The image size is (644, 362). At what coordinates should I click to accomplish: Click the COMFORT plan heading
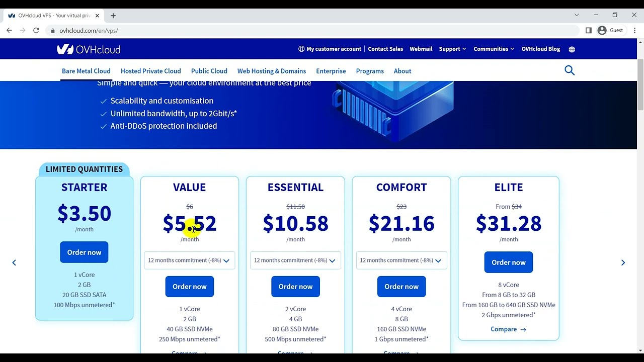[401, 187]
